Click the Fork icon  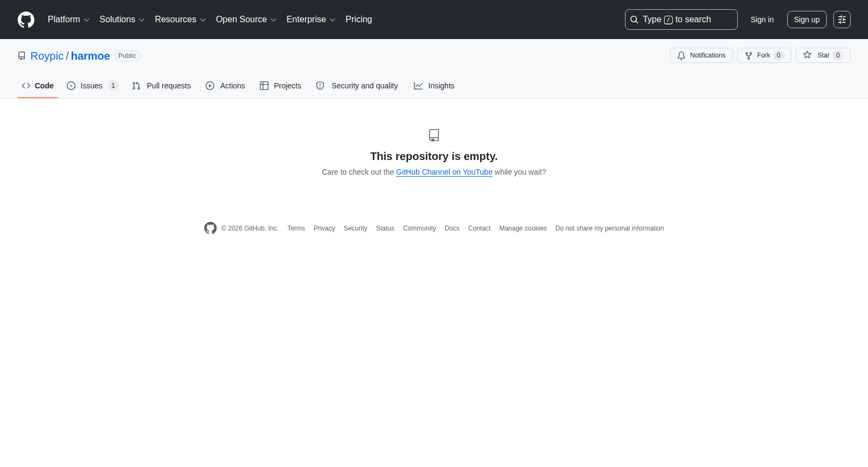749,55
